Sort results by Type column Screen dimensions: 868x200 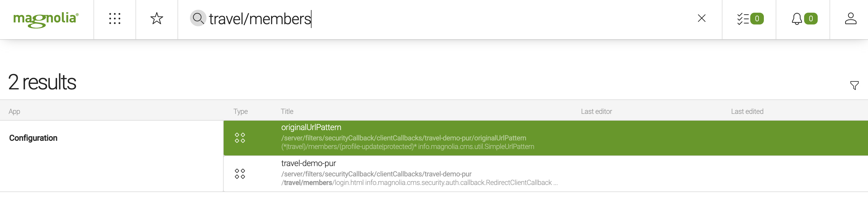click(240, 111)
